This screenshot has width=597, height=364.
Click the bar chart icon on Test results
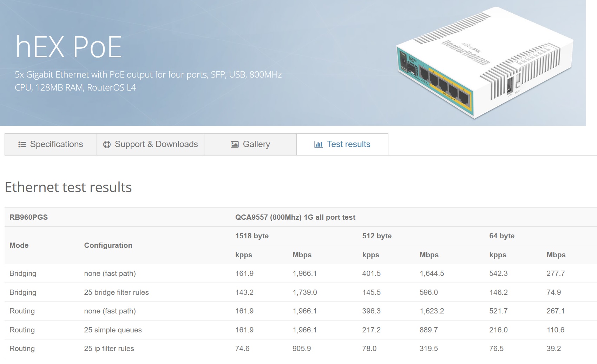(x=318, y=145)
